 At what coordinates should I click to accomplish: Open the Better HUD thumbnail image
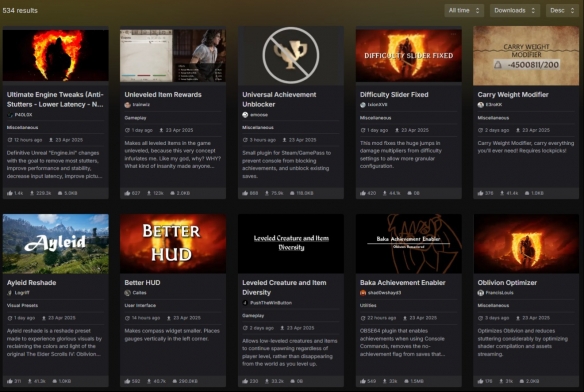[x=173, y=243]
